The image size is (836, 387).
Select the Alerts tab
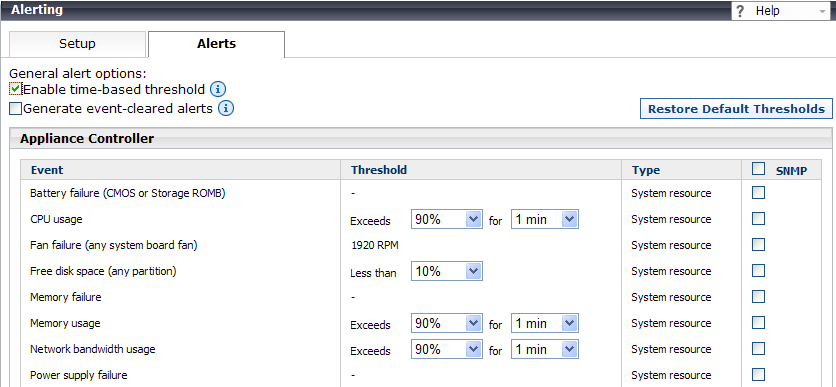tap(216, 44)
